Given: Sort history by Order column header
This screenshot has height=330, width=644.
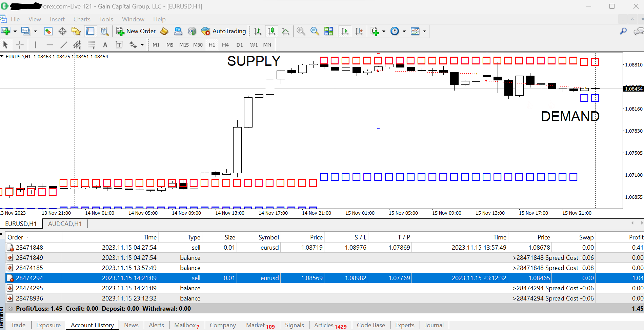Looking at the screenshot, I should coord(34,237).
